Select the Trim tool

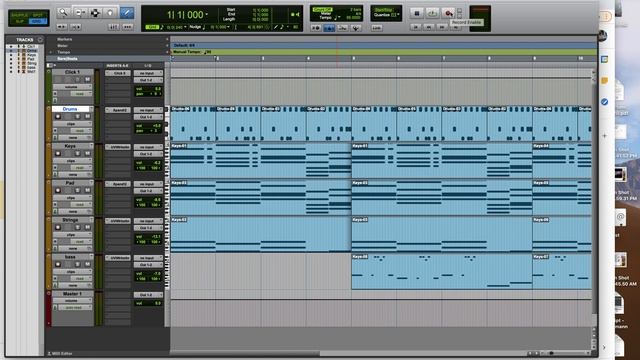[x=79, y=13]
